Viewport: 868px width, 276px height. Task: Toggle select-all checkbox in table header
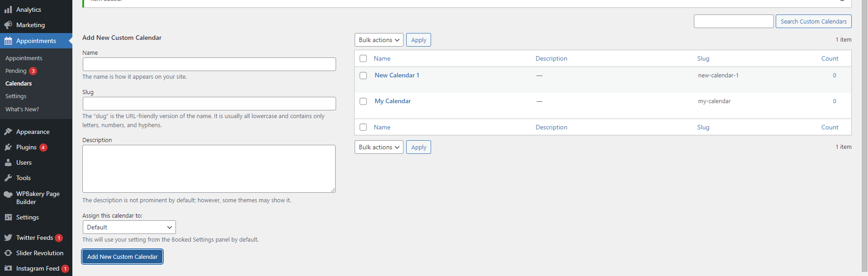[x=363, y=58]
